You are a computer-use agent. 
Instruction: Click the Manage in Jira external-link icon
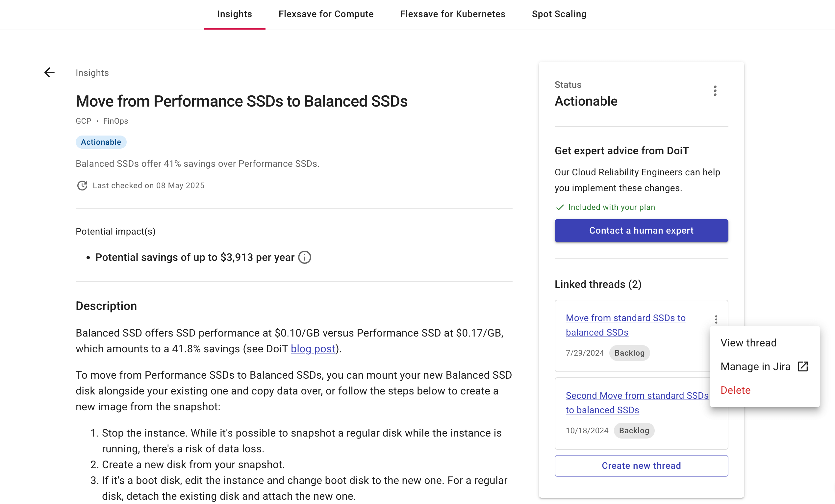pos(803,366)
